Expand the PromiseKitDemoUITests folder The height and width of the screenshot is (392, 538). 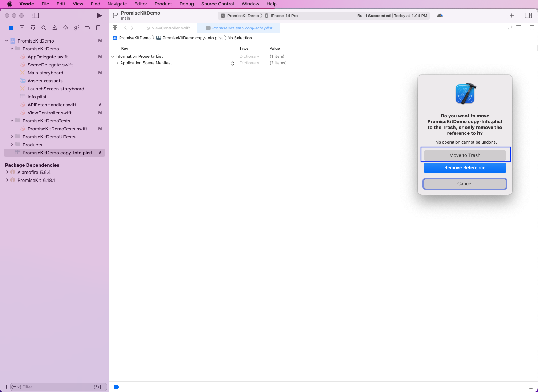[12, 137]
